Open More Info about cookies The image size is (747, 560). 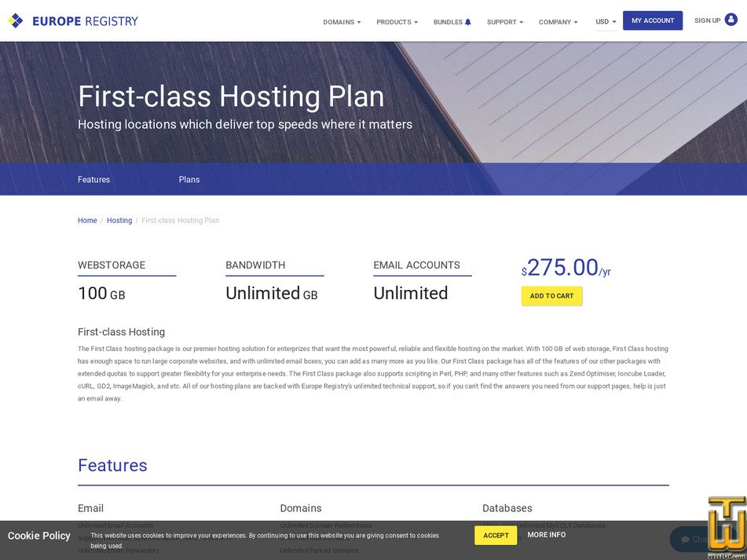[547, 535]
